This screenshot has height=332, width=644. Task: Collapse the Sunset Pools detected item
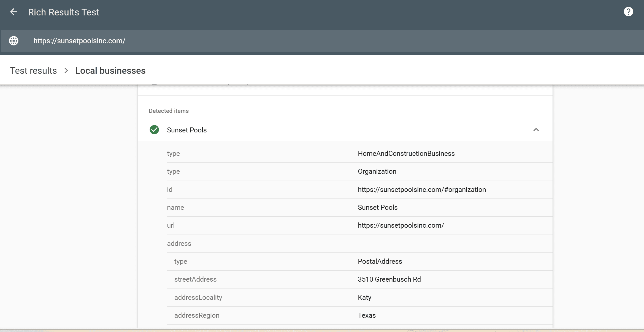536,130
